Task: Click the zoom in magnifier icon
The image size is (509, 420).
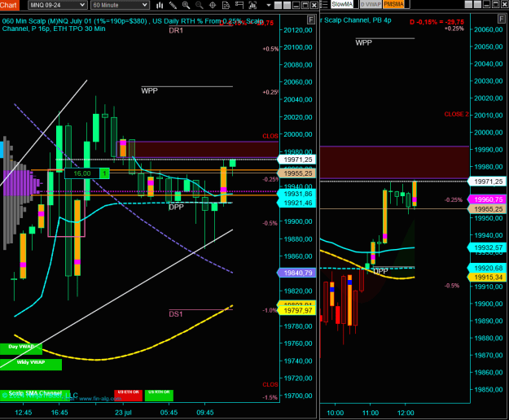Action: (186, 5)
